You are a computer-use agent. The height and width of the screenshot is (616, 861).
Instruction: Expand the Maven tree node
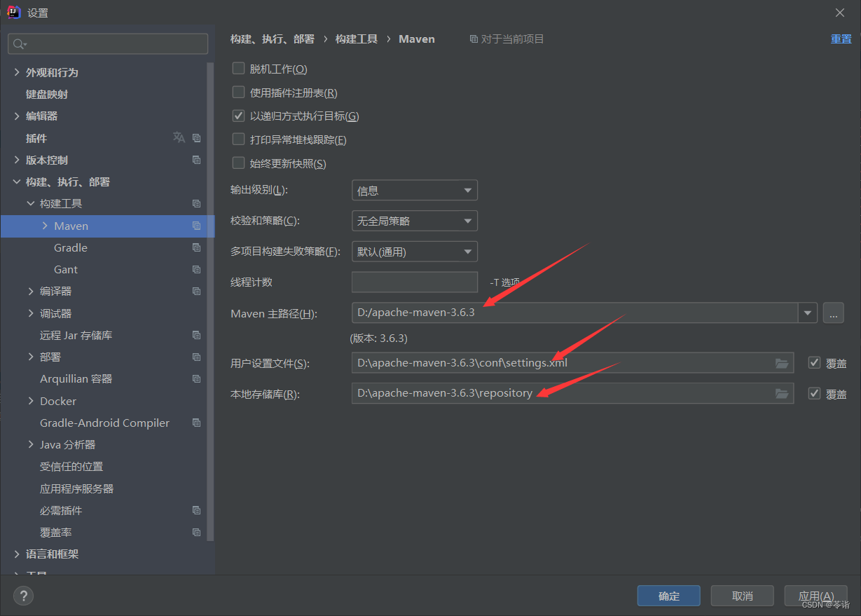[45, 226]
